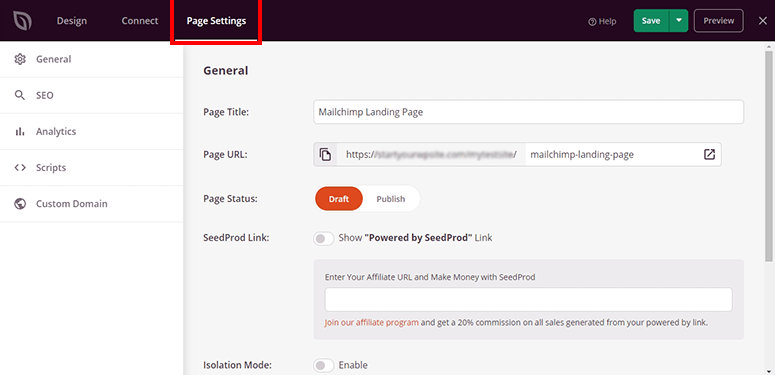Image resolution: width=775 pixels, height=375 pixels.
Task: Follow the Join our affiliate program link
Action: point(371,323)
